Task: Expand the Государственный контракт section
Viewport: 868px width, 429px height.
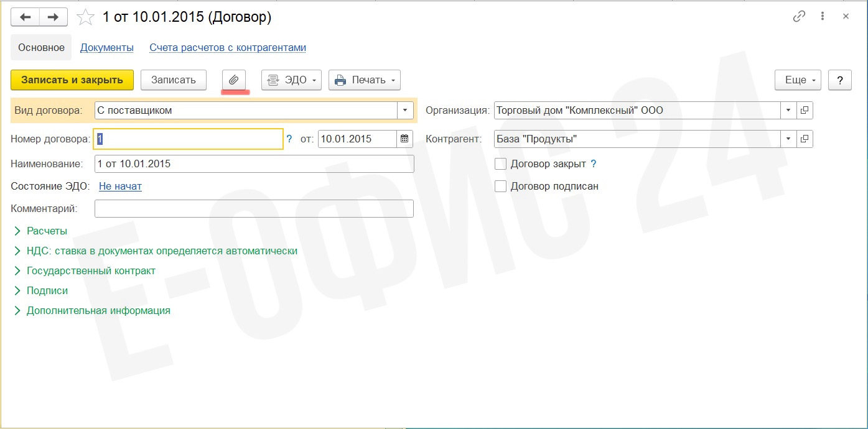Action: click(x=91, y=271)
